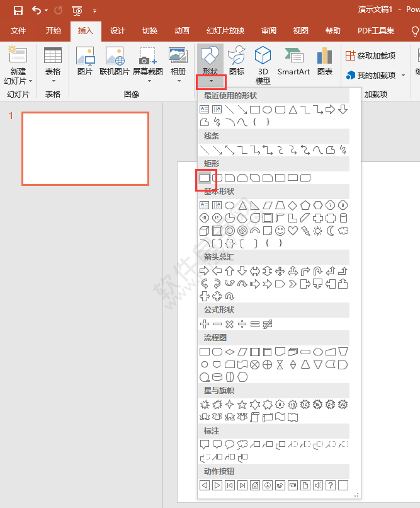
Task: Select the not-equal sign in 公式形状
Action: tap(268, 324)
